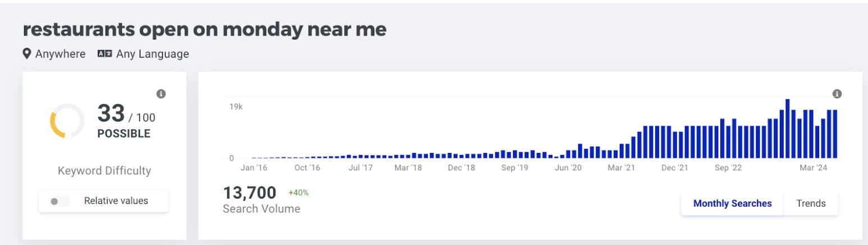
Task: Click the 13,700 search volume figure
Action: [250, 193]
